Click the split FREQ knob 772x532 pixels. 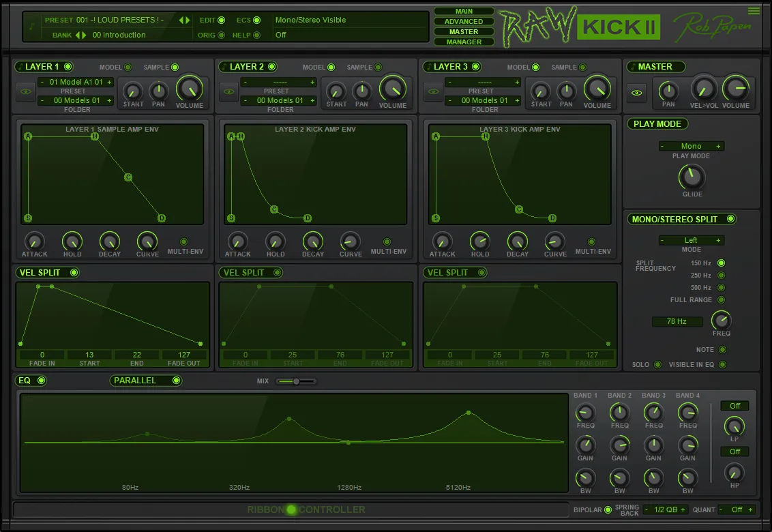click(x=722, y=321)
